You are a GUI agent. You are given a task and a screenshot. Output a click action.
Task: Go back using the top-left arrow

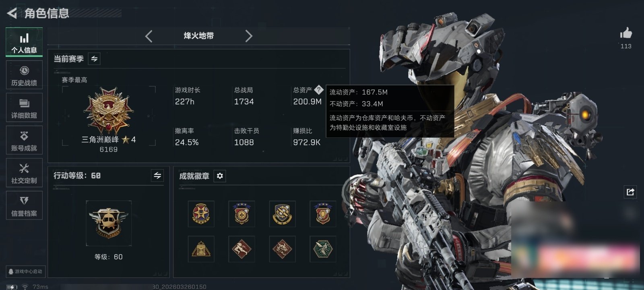[x=12, y=13]
